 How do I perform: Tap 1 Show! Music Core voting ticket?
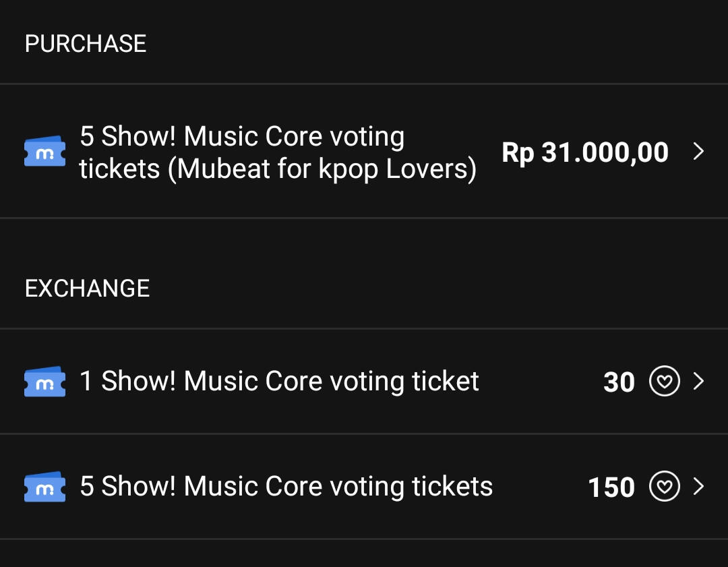click(279, 381)
